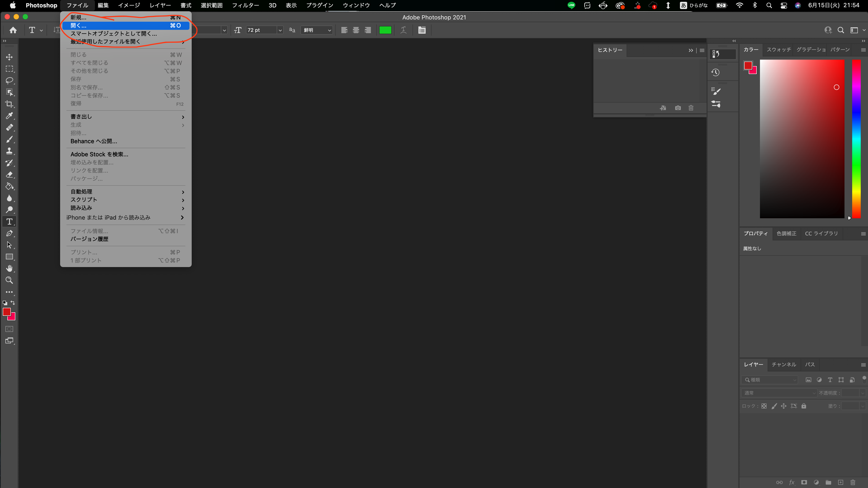Click the History panel camera snapshot icon
The image size is (868, 488).
pyautogui.click(x=678, y=108)
